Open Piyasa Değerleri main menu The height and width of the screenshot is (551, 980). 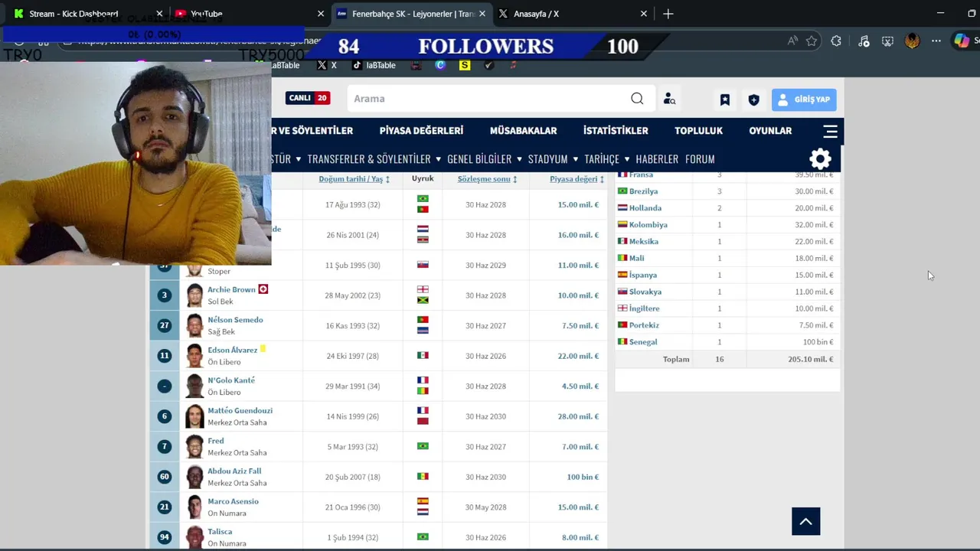(421, 131)
